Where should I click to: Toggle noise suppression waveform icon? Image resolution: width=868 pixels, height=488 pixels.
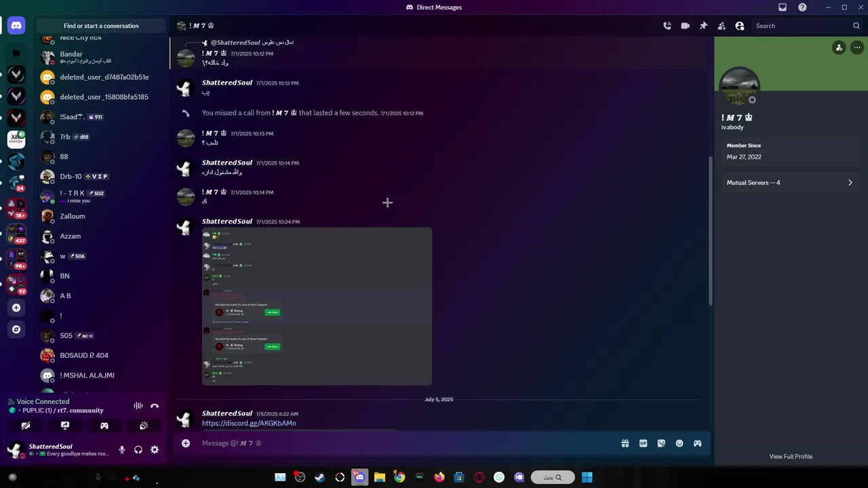(138, 406)
